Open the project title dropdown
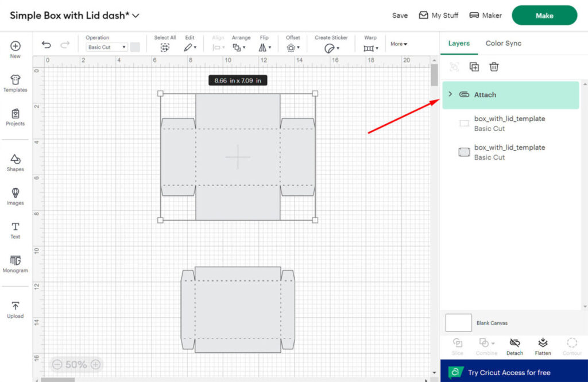Viewport: 588px width, 382px height. [136, 16]
